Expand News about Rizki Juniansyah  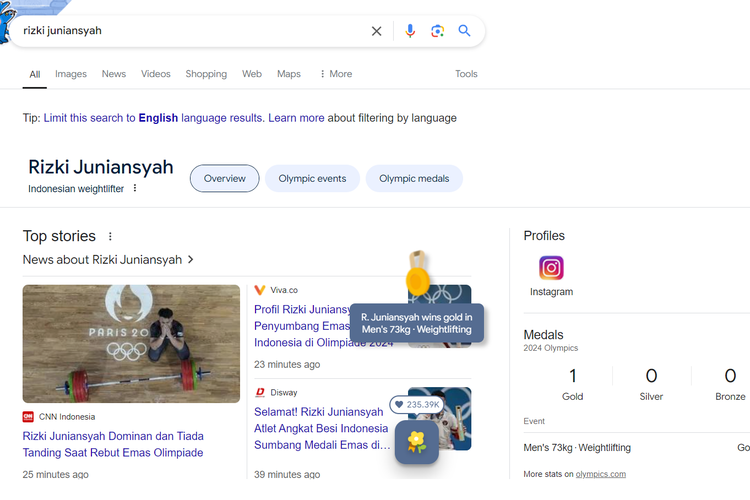[x=108, y=260]
